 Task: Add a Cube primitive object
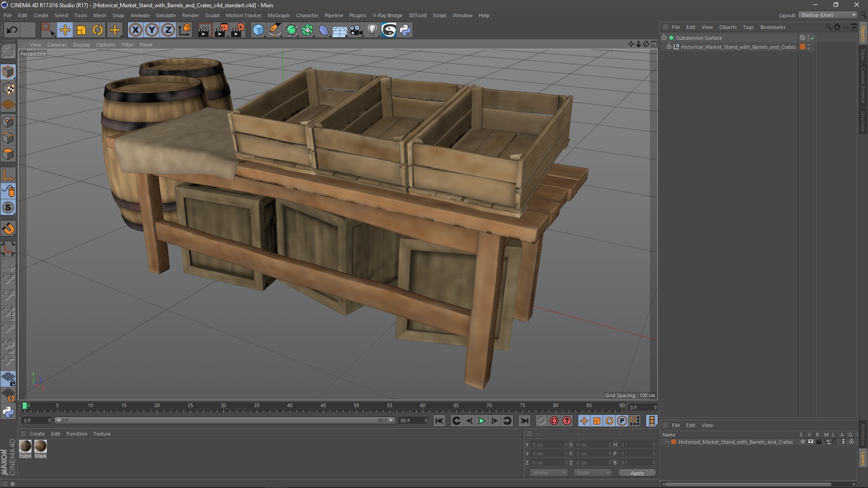(258, 30)
